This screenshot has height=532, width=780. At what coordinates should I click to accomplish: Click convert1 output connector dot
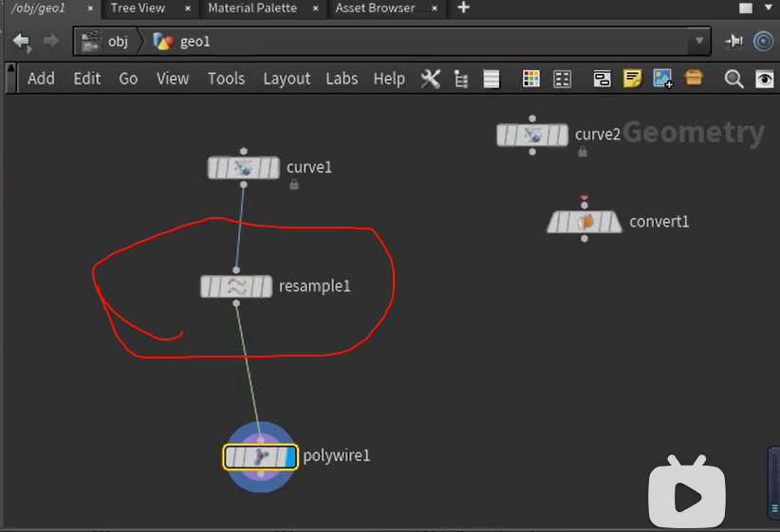(x=585, y=239)
